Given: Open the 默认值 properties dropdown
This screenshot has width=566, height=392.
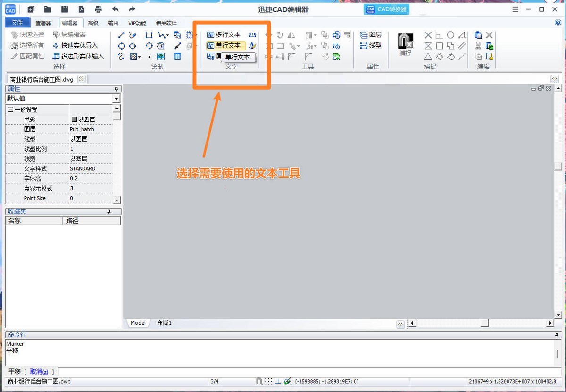Looking at the screenshot, I should tap(115, 98).
